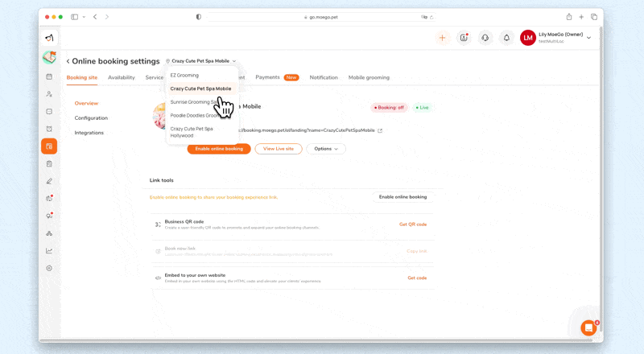
Task: Click the Live status badge
Action: pyautogui.click(x=422, y=108)
